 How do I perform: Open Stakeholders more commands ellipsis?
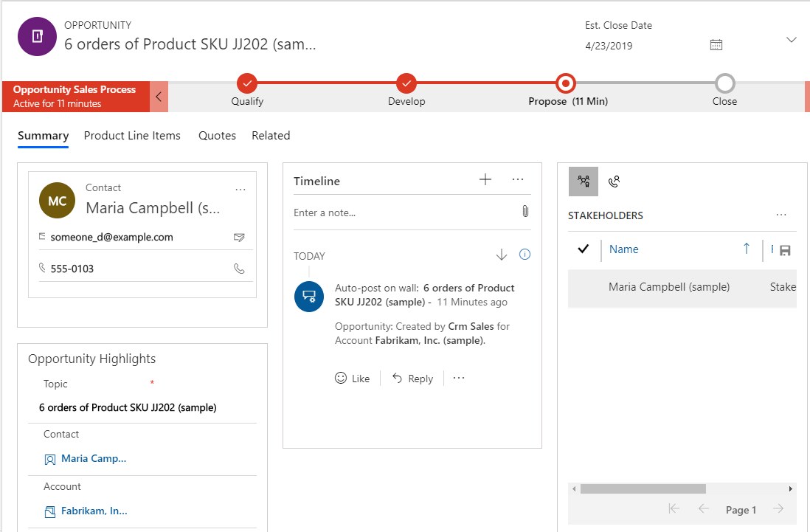point(781,215)
